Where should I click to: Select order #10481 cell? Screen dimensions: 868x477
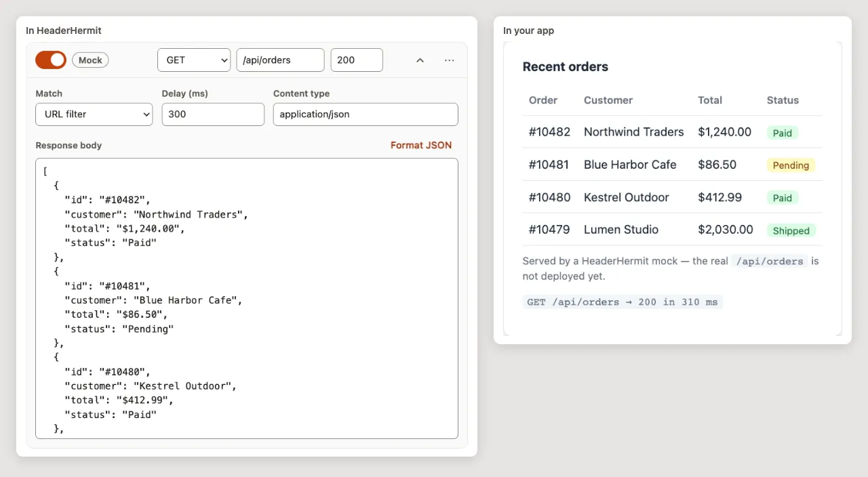(549, 165)
